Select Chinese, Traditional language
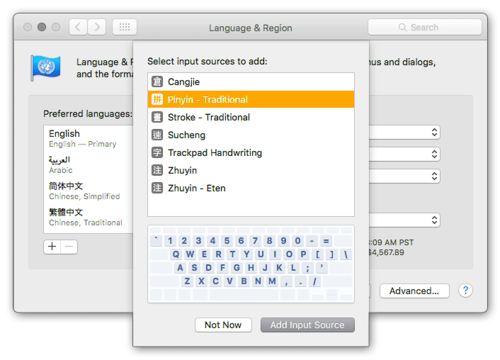The height and width of the screenshot is (360, 500). (x=88, y=217)
